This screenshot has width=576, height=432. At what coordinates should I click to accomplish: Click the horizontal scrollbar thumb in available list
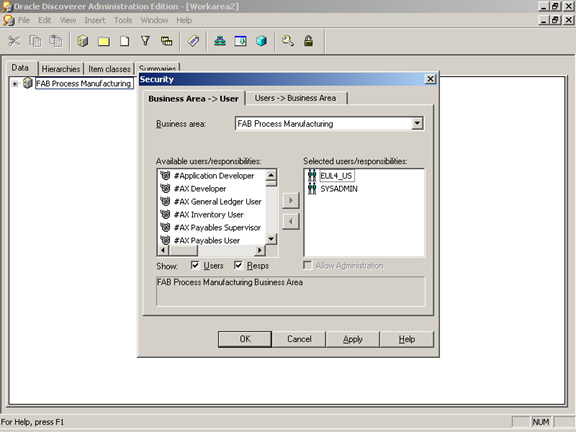183,250
